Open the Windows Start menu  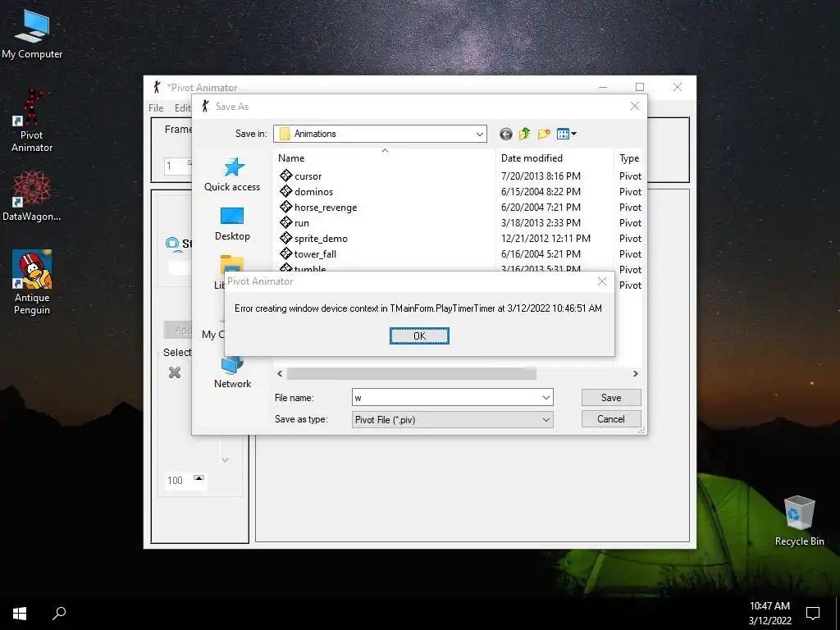[20, 614]
